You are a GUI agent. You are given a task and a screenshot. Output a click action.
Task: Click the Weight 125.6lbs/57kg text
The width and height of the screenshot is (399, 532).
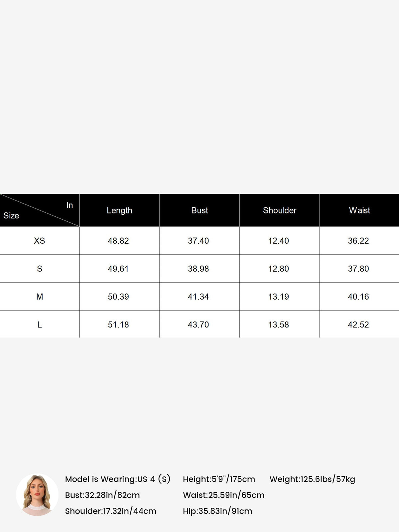[312, 479]
